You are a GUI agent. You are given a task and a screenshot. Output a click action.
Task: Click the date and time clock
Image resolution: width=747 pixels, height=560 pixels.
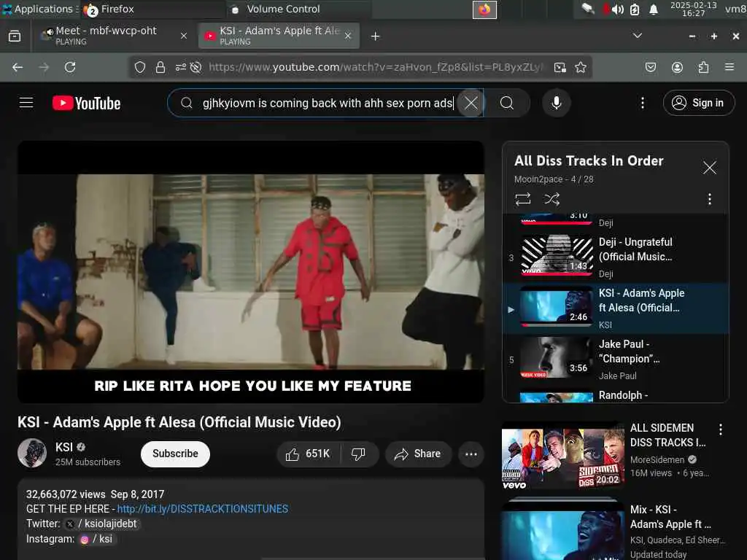point(693,9)
